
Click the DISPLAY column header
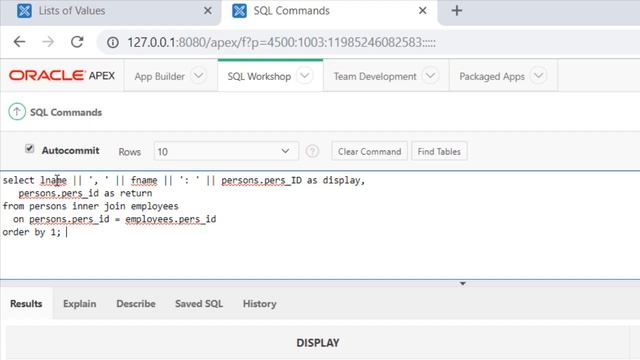pyautogui.click(x=318, y=343)
